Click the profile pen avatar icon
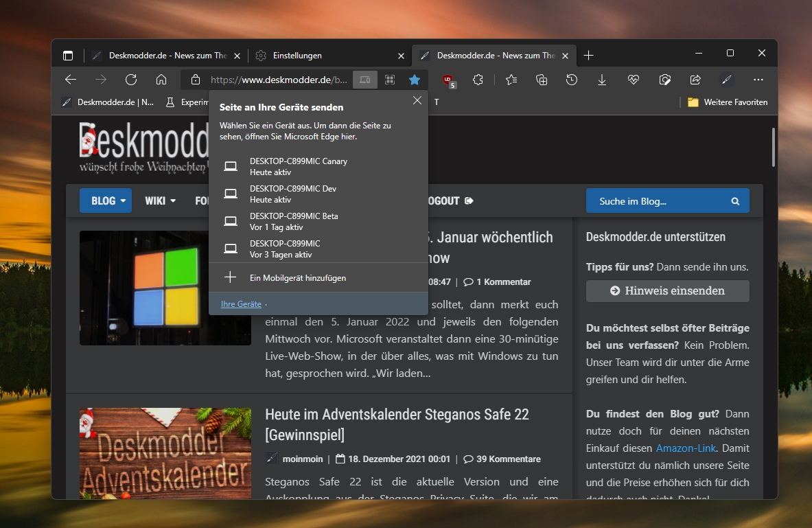The height and width of the screenshot is (528, 812). tap(727, 80)
